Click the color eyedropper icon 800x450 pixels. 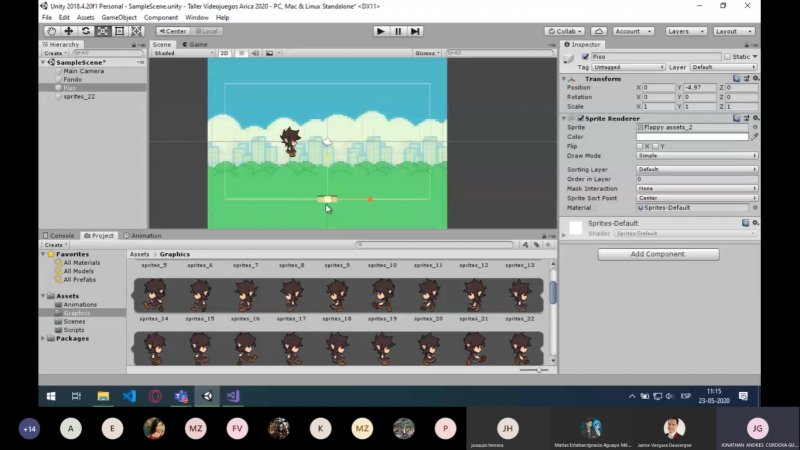click(x=755, y=137)
